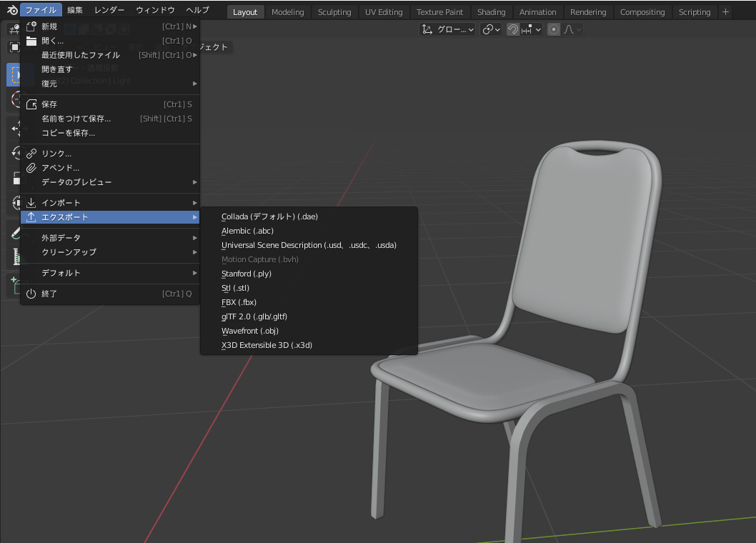Export as Stanford (.ply)
Screen dimensions: 756x543
309,274
